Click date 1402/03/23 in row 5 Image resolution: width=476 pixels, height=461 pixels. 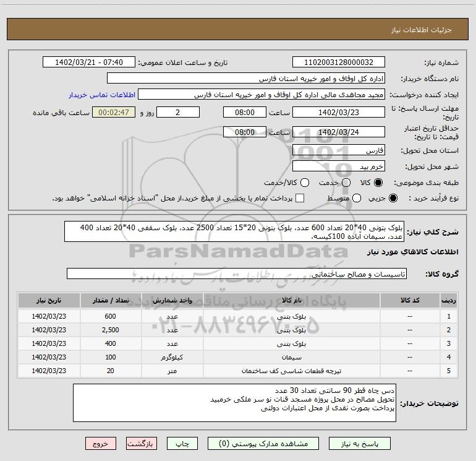(x=49, y=371)
